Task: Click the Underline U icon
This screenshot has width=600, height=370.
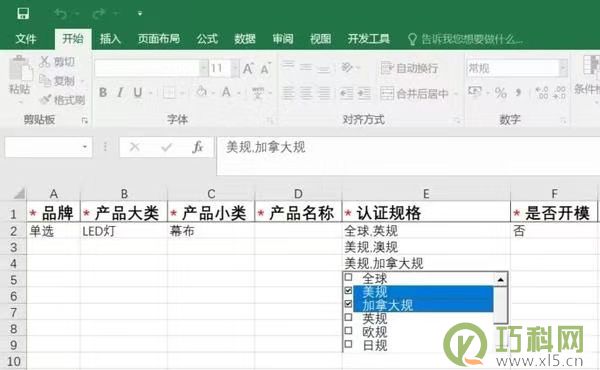Action: 138,92
